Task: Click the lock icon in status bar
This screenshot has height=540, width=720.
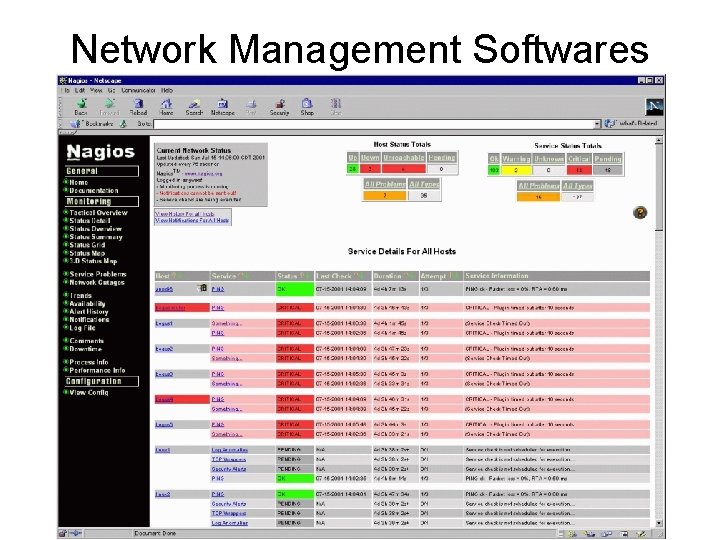Action: tap(63, 534)
